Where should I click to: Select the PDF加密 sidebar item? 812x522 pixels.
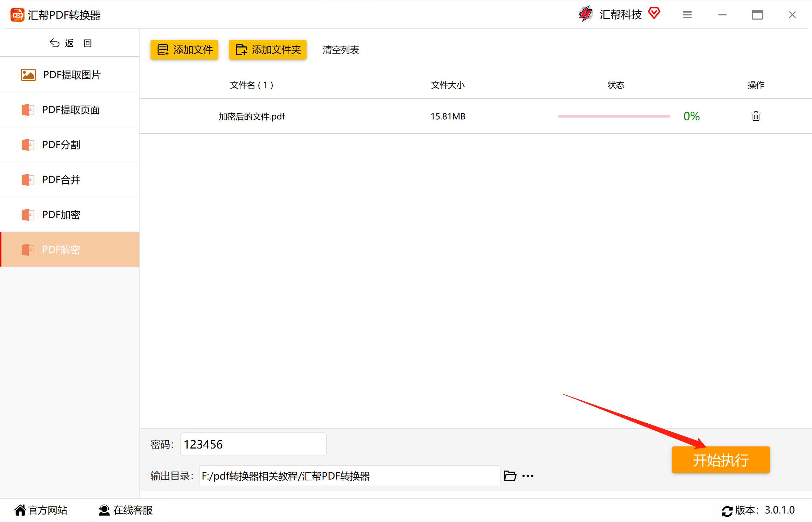point(70,215)
